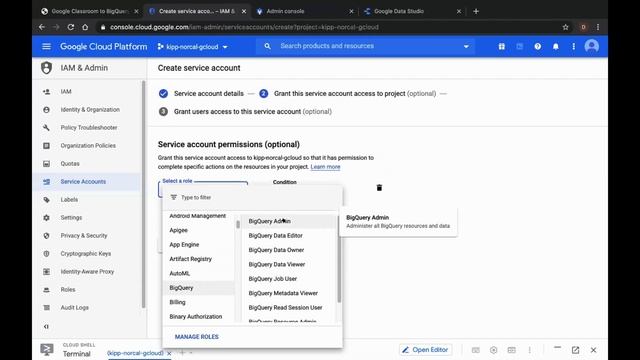Click the Cloud Shell activate icon in header
The width and height of the screenshot is (640, 360).
click(520, 47)
